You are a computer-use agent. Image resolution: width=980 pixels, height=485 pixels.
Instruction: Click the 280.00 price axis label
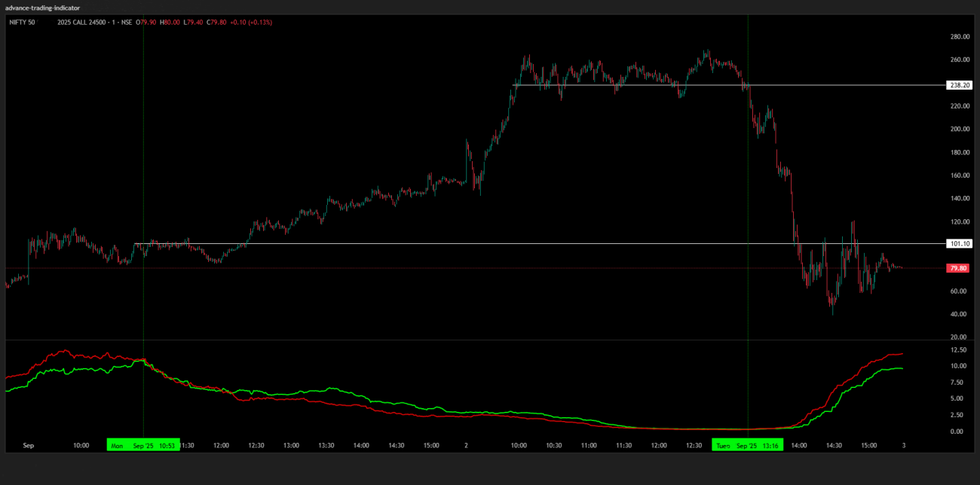(960, 36)
